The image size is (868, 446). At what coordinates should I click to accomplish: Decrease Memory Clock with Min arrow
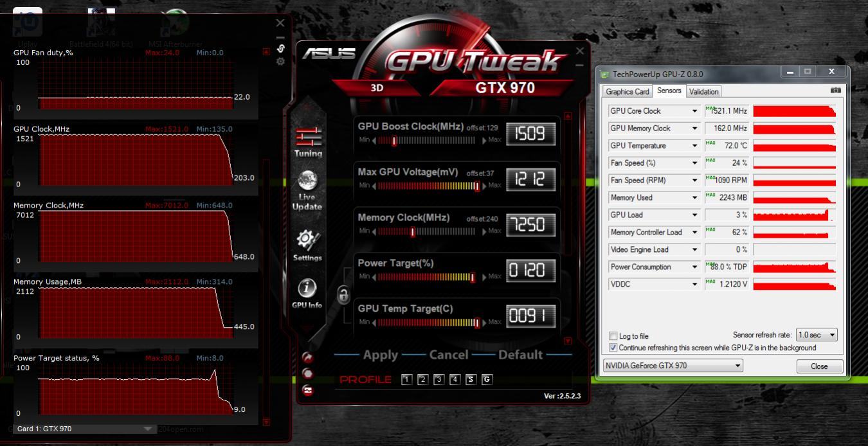tap(374, 231)
